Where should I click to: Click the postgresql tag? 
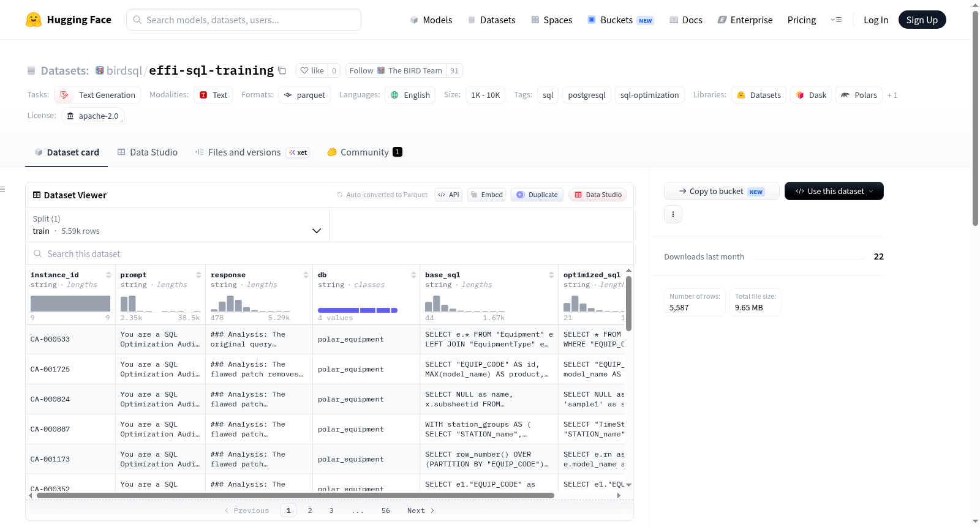pyautogui.click(x=586, y=95)
